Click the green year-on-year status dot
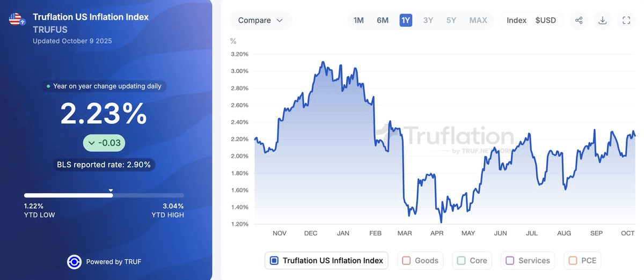The width and height of the screenshot is (644, 280). click(48, 86)
